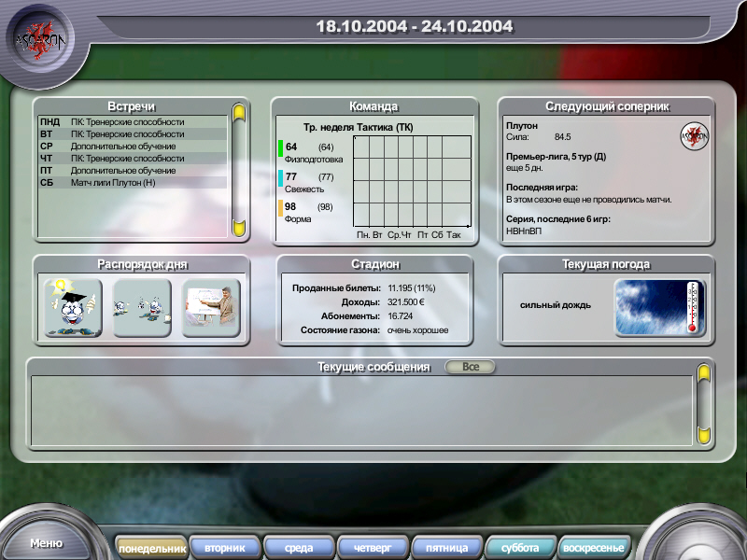Open the воскресенье tab
This screenshot has width=747, height=560.
point(594,548)
